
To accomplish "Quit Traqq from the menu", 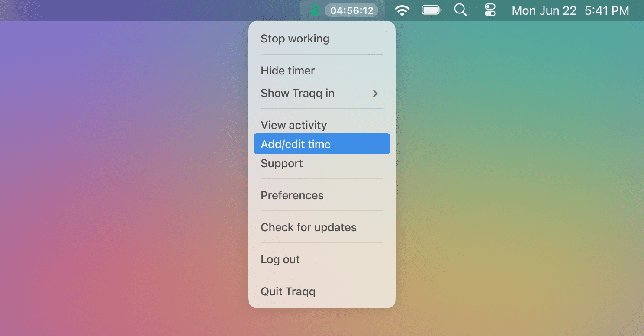I will (322, 291).
